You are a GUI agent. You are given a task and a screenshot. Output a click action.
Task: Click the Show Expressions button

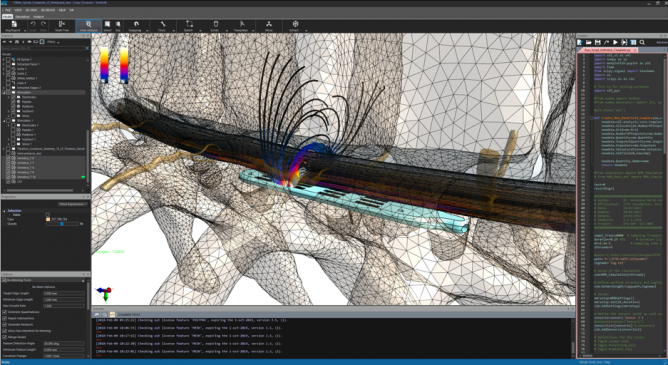click(73, 204)
